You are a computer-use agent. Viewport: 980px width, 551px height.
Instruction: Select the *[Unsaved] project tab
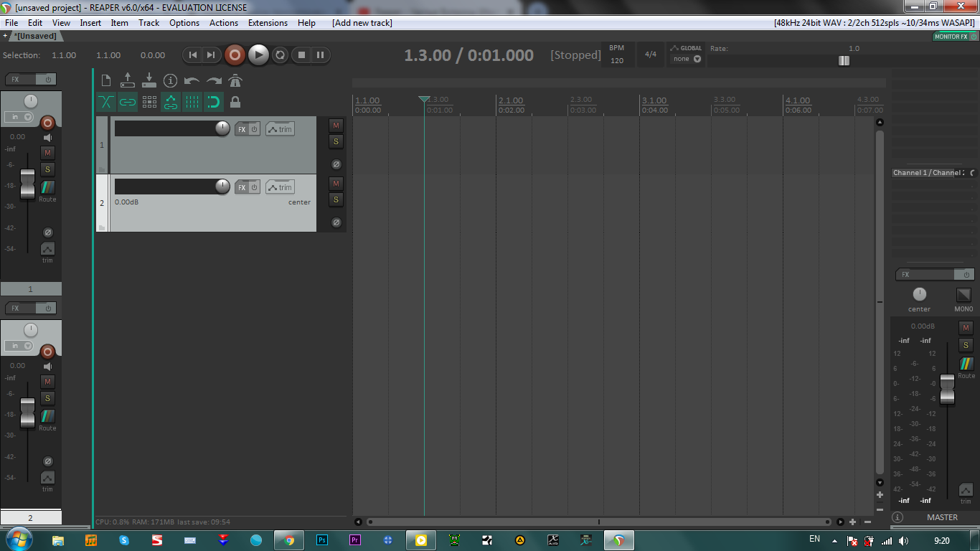(x=35, y=36)
